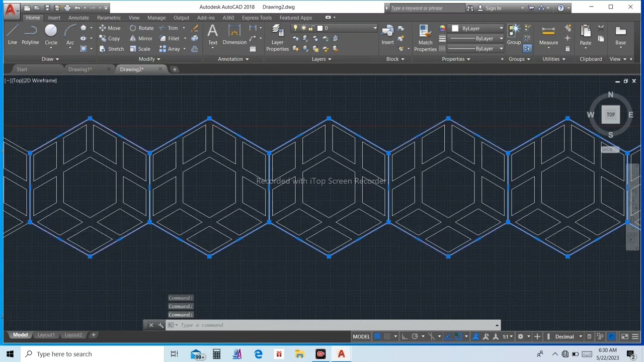The width and height of the screenshot is (644, 362).
Task: Open Windows taskbar search box
Action: pos(92,354)
